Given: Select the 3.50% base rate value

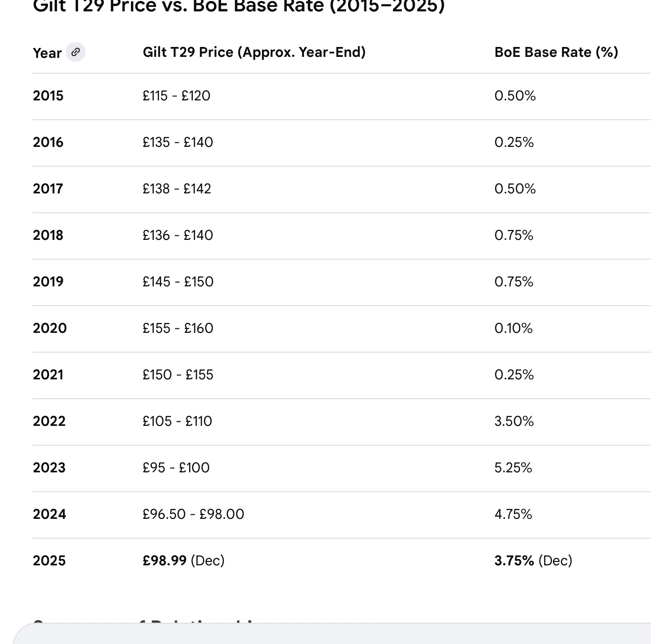Looking at the screenshot, I should [x=514, y=421].
